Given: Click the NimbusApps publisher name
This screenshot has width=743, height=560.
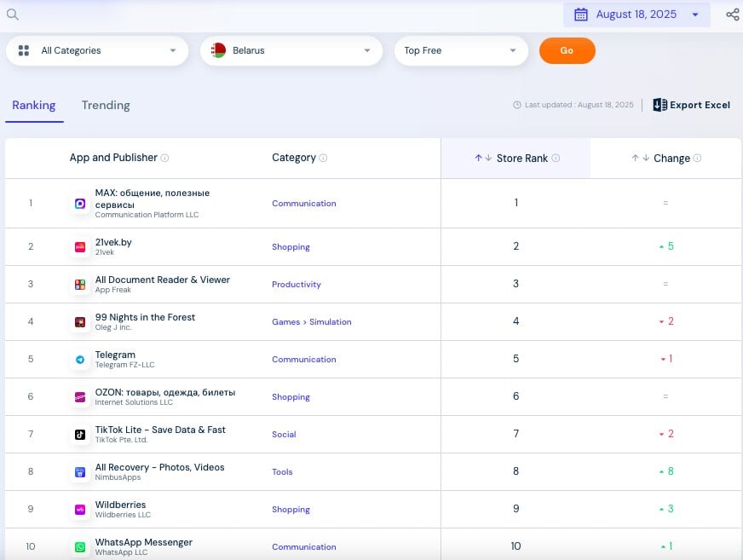Looking at the screenshot, I should (118, 477).
